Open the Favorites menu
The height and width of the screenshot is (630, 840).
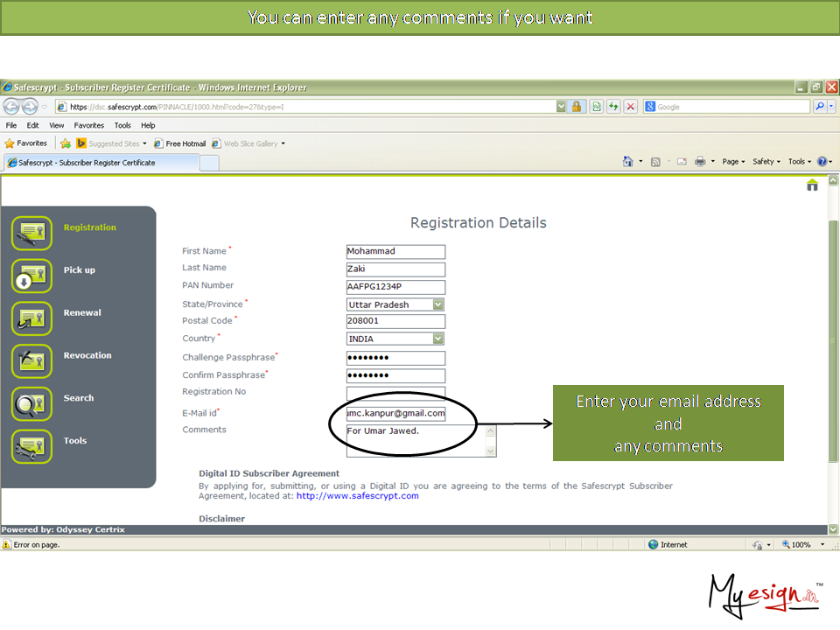[x=88, y=125]
